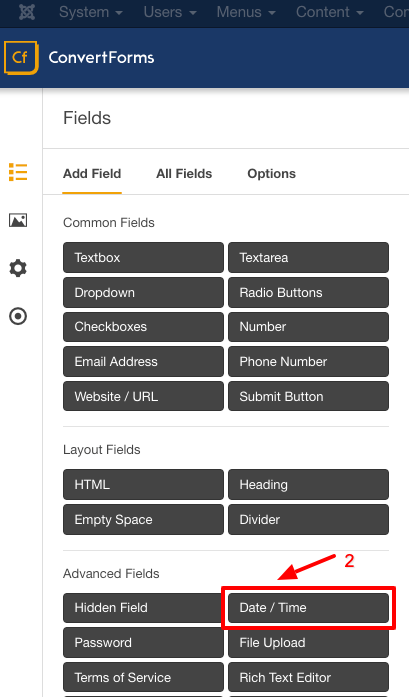
Task: Click the ConvertForms Cf logo
Action: (21, 57)
